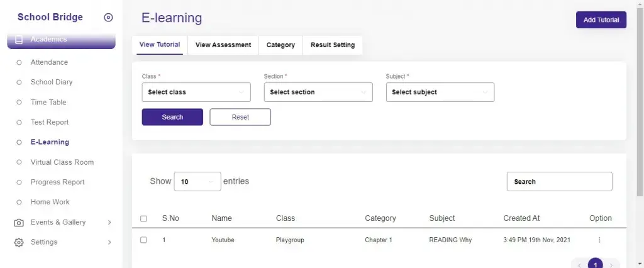Click the circle bullet beside Time Table

(x=18, y=103)
